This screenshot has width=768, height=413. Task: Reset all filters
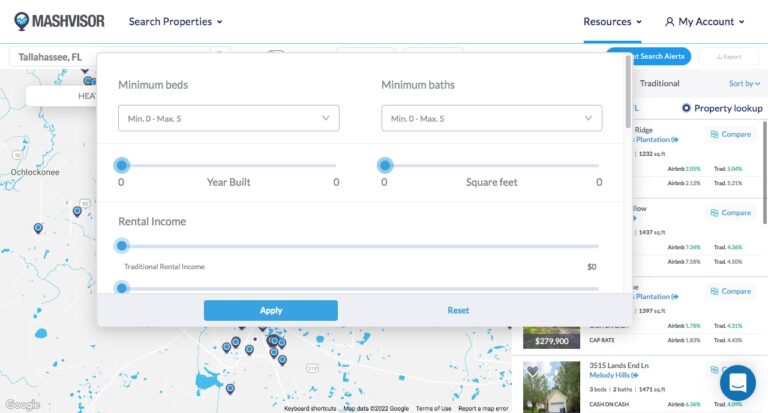click(458, 310)
